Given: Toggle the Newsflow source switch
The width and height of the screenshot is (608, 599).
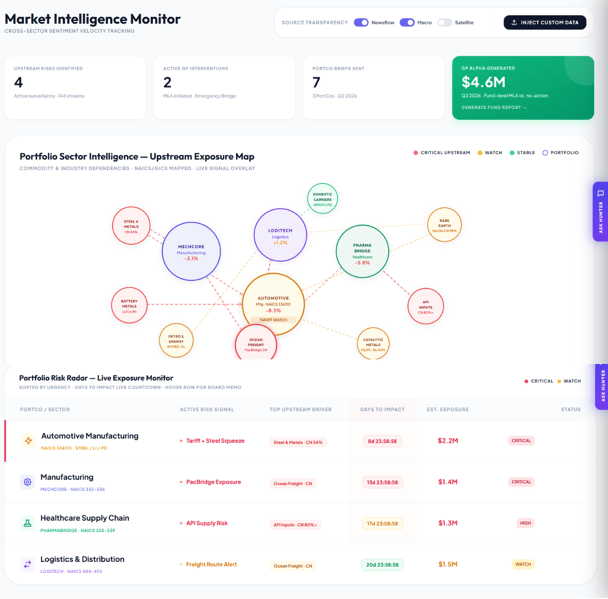Looking at the screenshot, I should point(361,22).
